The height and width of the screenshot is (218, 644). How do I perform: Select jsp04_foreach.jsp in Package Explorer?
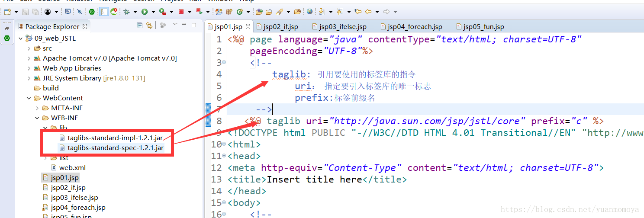click(74, 207)
